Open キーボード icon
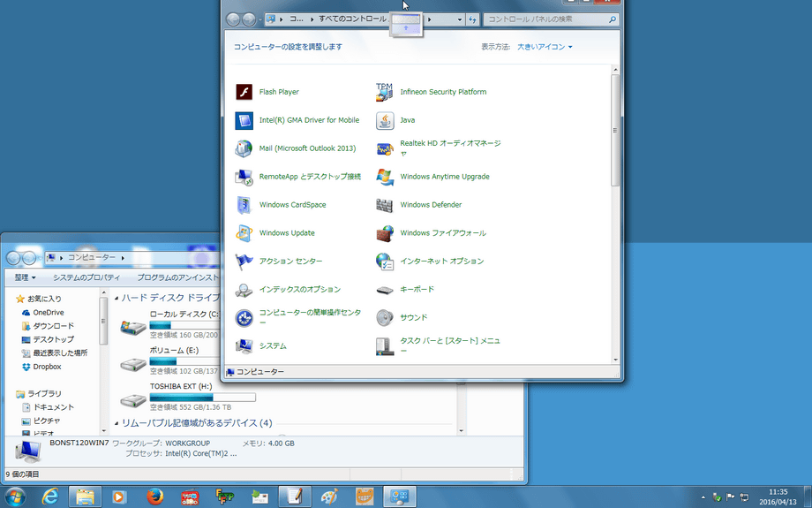The image size is (812, 508). pos(385,290)
